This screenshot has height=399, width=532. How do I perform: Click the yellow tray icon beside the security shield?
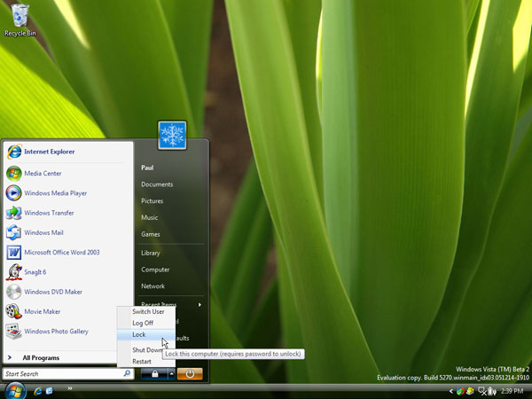[470, 391]
